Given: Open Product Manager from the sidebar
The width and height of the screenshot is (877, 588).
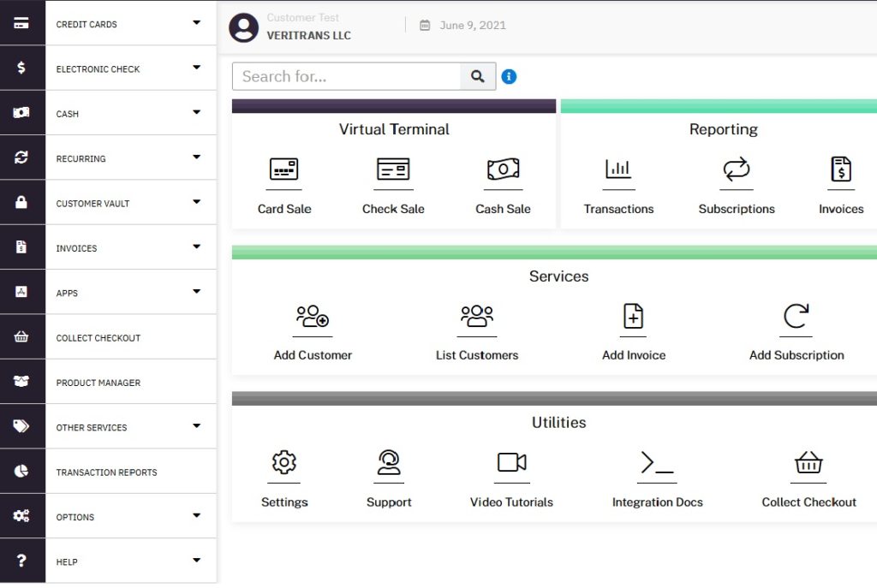Looking at the screenshot, I should (98, 383).
